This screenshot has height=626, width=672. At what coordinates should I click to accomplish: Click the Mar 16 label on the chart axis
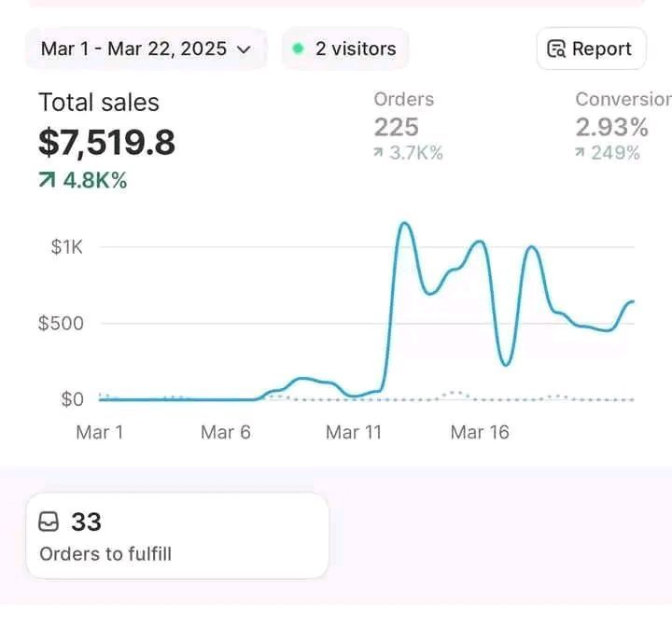(x=480, y=432)
